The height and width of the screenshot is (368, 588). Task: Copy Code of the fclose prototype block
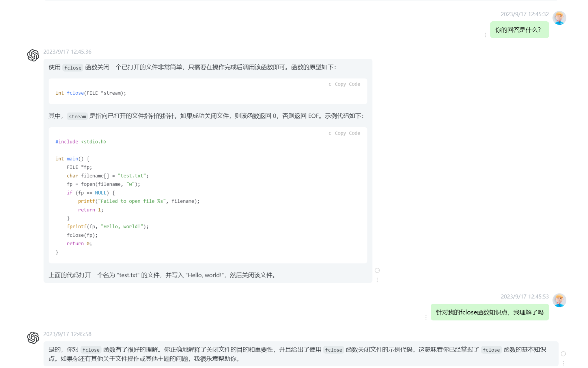point(347,84)
